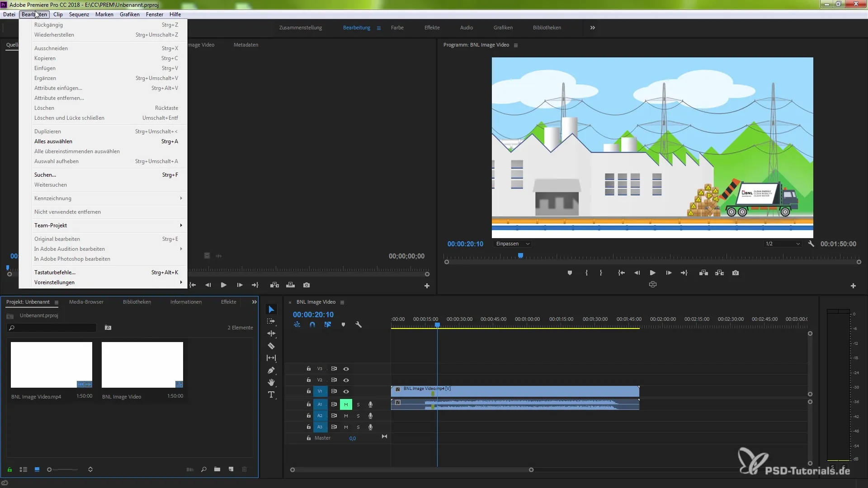Open Find in Project panel footer

coord(204,469)
